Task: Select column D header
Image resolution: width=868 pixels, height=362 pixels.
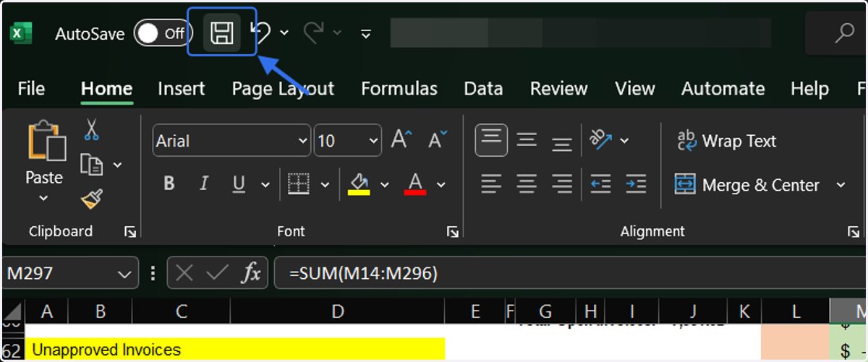Action: (x=338, y=311)
